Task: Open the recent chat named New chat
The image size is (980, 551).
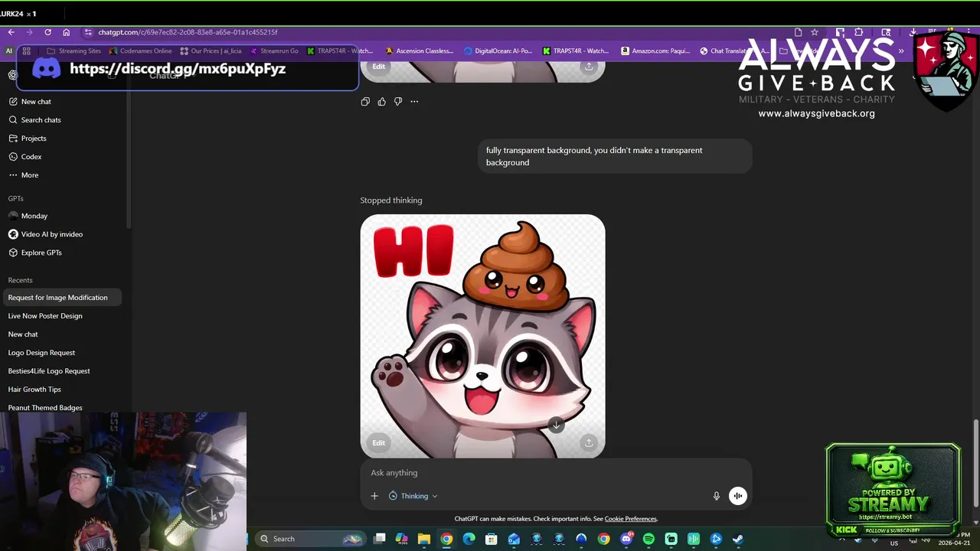Action: point(61,334)
